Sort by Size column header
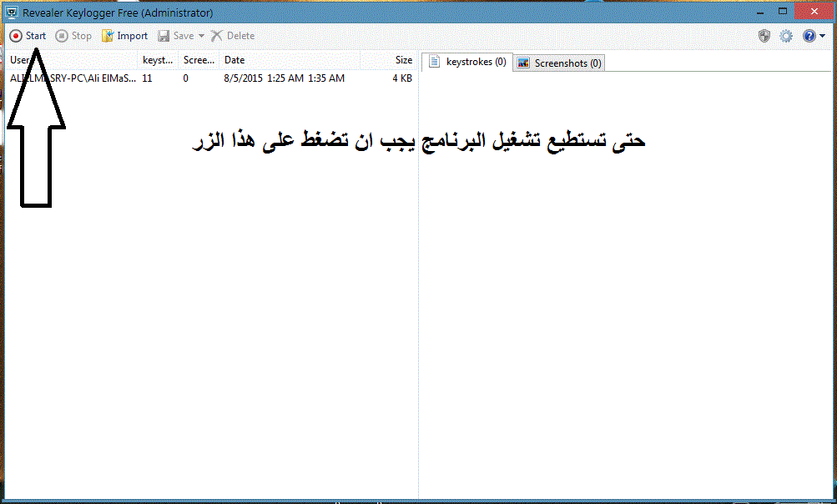This screenshot has height=504, width=837. point(389,60)
